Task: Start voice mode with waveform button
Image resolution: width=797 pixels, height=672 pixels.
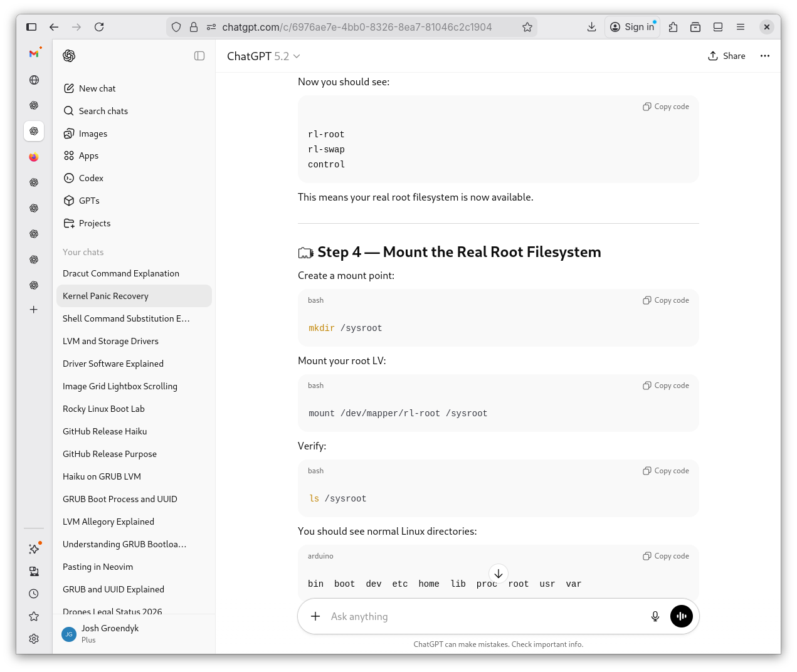Action: click(x=681, y=616)
